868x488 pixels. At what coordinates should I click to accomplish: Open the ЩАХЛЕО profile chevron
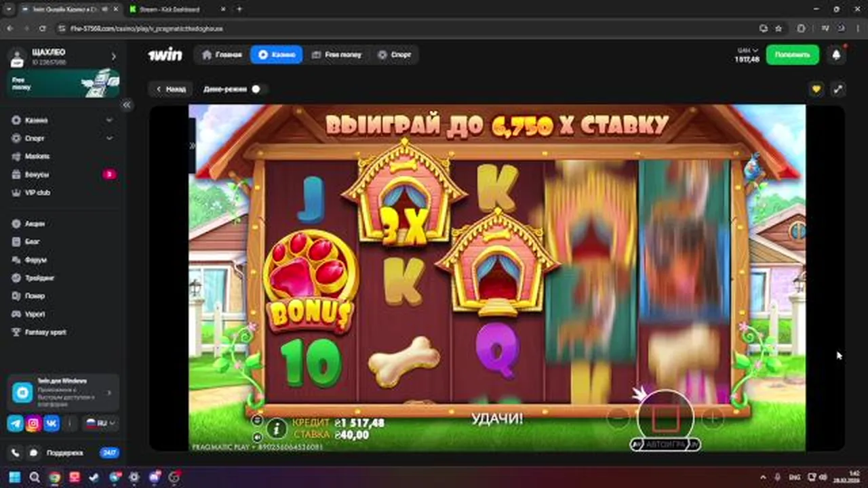[113, 56]
